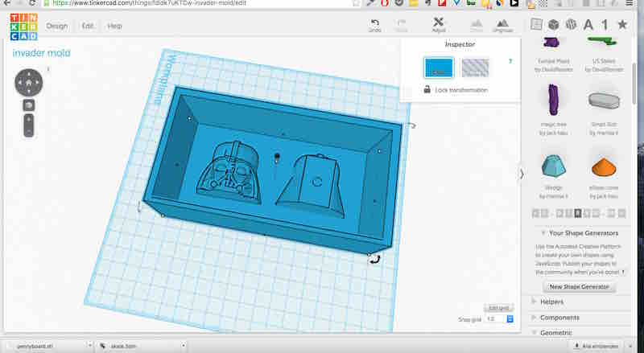Select the trapezoid shape in the mold
Image resolution: width=644 pixels, height=353 pixels.
[x=310, y=186]
